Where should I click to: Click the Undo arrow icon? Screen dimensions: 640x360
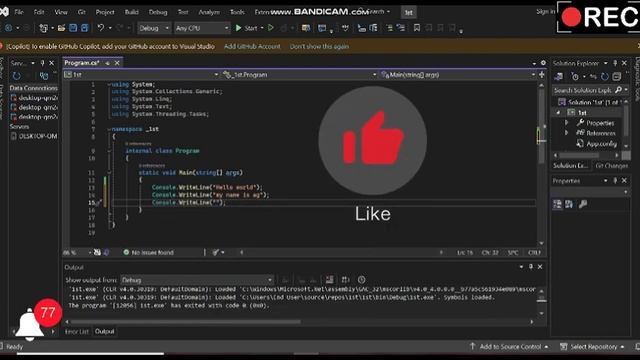click(x=100, y=28)
